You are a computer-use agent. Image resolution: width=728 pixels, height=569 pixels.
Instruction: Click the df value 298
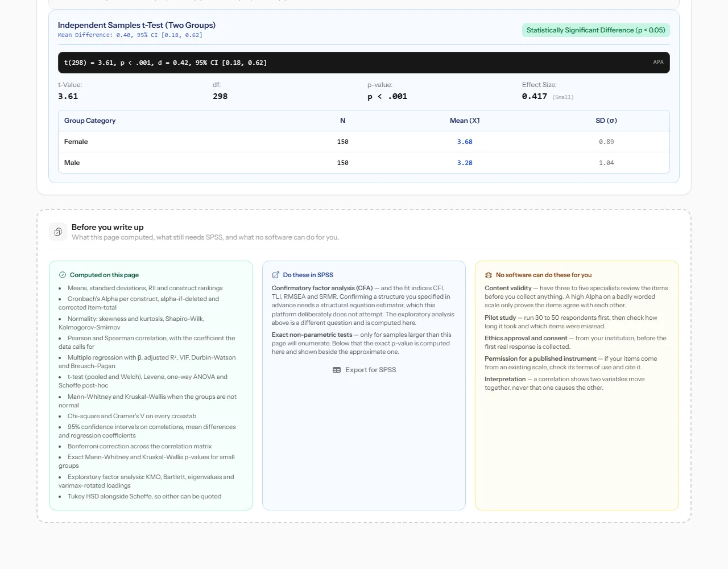tap(220, 96)
